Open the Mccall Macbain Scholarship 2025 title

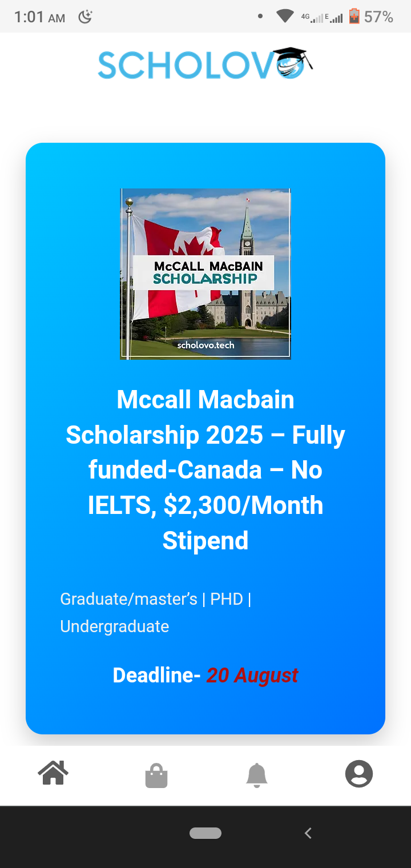click(x=205, y=469)
